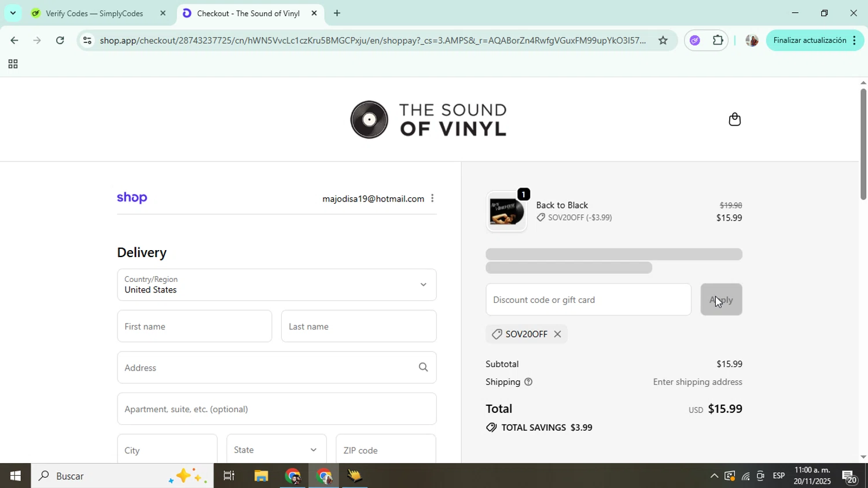Show hidden system tray icons
This screenshot has height=488, width=868.
(x=713, y=476)
